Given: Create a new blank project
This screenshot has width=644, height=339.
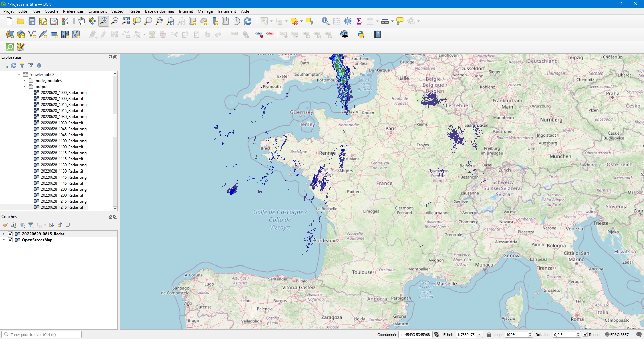Looking at the screenshot, I should coord(10,21).
